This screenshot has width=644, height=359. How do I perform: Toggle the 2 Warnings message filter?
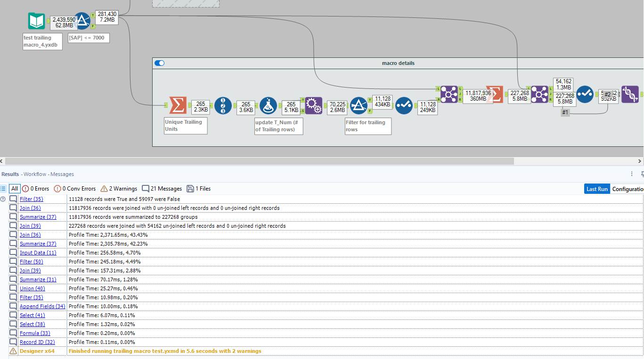[118, 189]
